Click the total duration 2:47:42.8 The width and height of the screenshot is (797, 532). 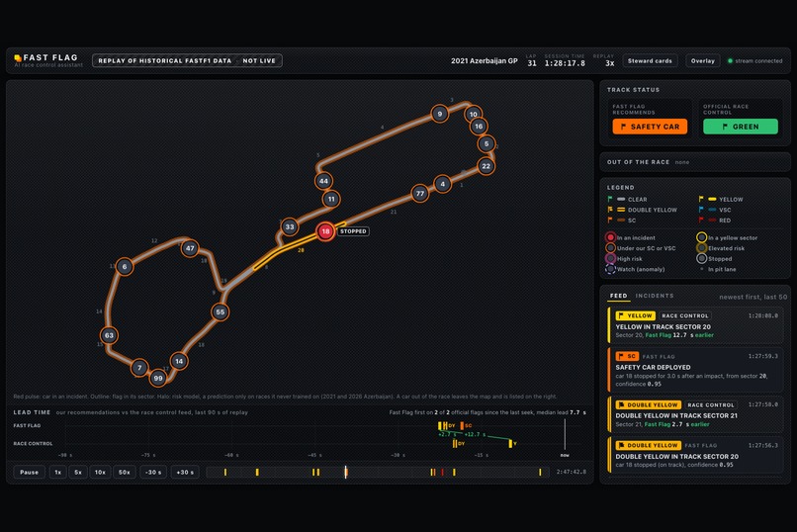click(x=572, y=472)
